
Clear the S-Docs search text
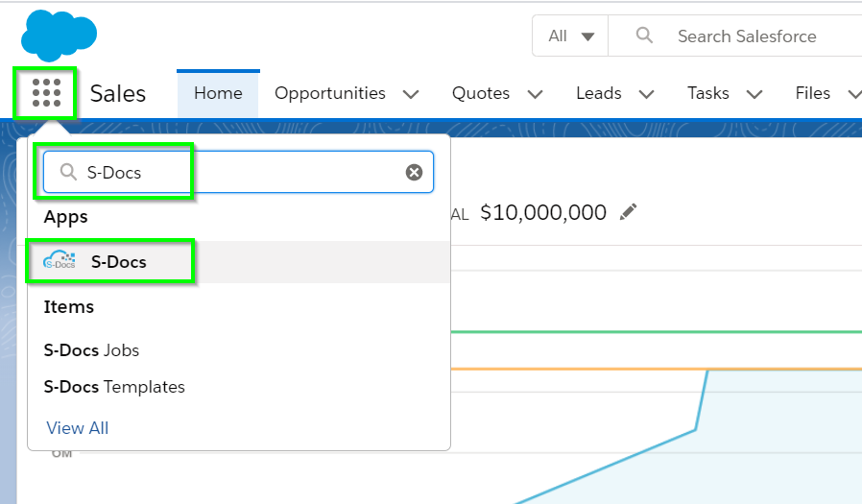(414, 173)
